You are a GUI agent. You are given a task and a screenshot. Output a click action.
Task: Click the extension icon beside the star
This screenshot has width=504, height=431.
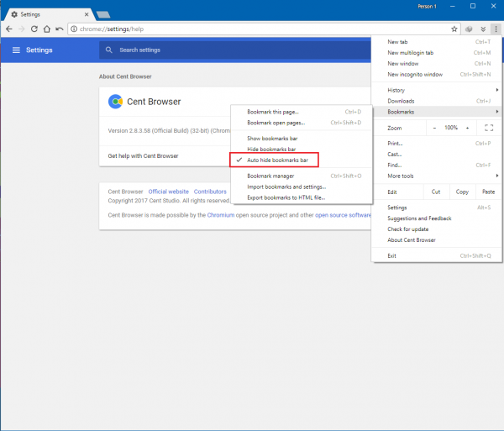tap(469, 29)
